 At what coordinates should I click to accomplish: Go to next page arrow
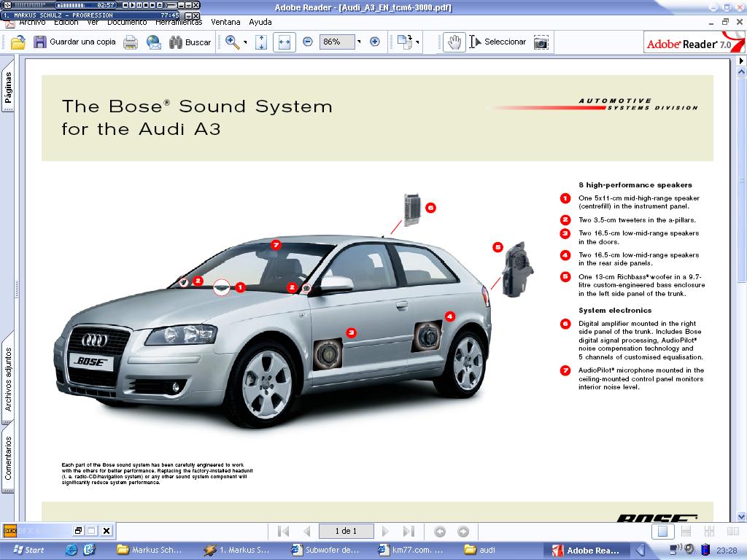(385, 531)
